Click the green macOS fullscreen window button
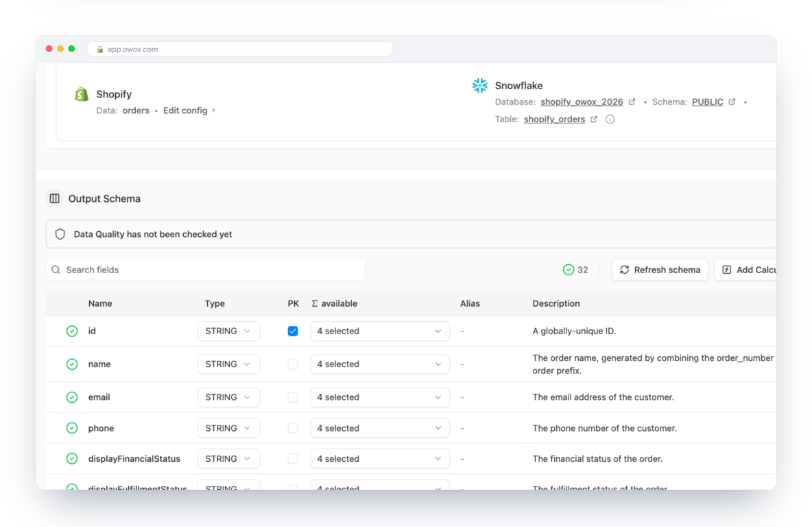Screen dimensions: 812x527 [x=71, y=49]
